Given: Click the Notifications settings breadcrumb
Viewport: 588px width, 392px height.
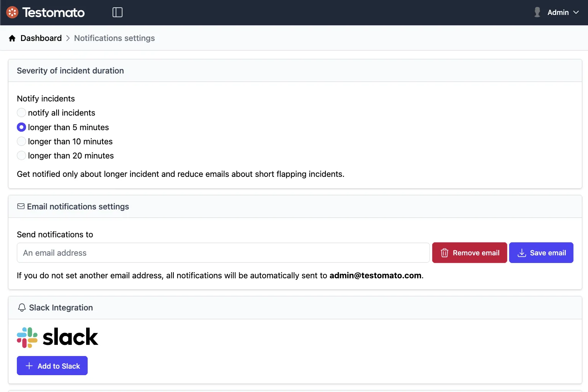Looking at the screenshot, I should 114,38.
